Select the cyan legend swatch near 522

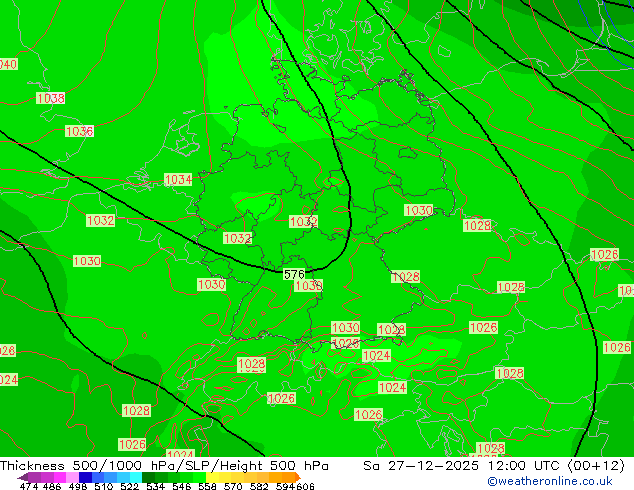tap(136, 477)
